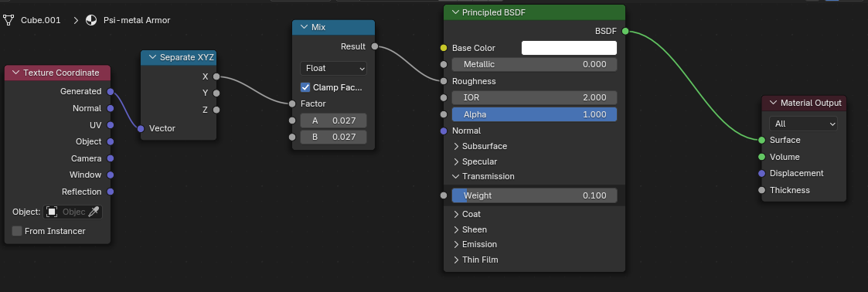This screenshot has width=868, height=292.
Task: Collapse the Principled BSDF node
Action: coord(455,12)
